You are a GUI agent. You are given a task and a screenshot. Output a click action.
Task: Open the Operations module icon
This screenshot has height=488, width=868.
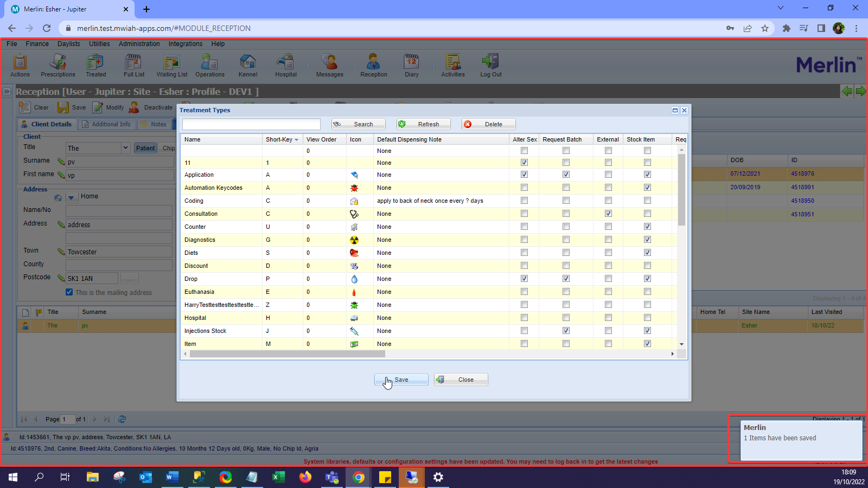(210, 65)
